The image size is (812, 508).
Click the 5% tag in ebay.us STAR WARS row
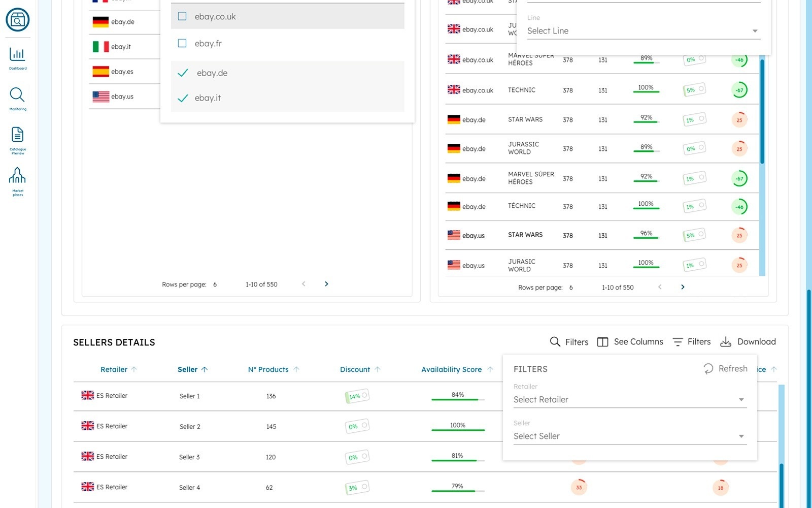point(694,235)
